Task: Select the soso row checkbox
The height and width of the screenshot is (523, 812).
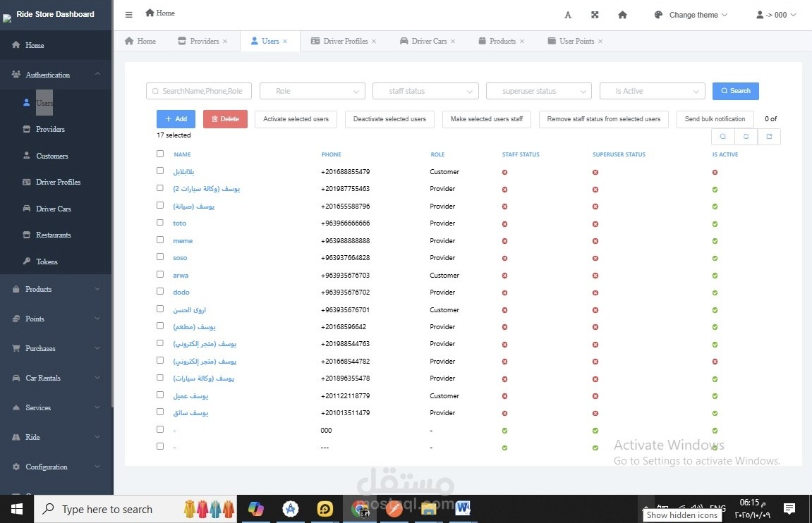Action: click(160, 257)
